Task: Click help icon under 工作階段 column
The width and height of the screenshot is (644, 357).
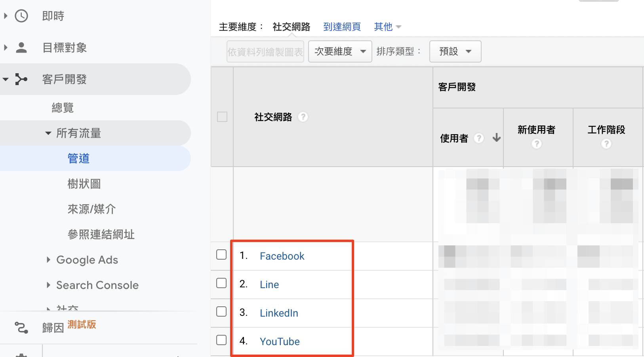Action: pos(606,144)
